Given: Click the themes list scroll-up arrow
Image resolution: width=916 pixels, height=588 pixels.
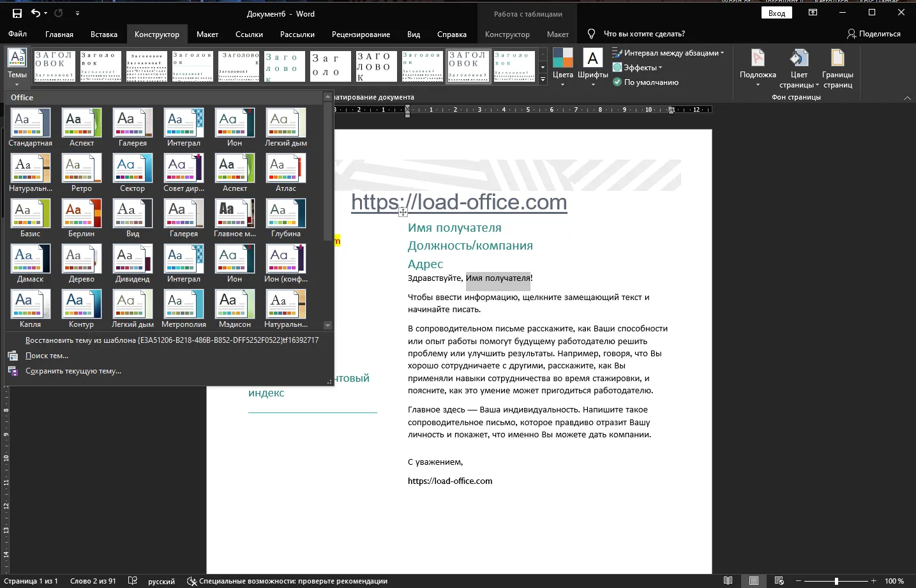Looking at the screenshot, I should 327,97.
